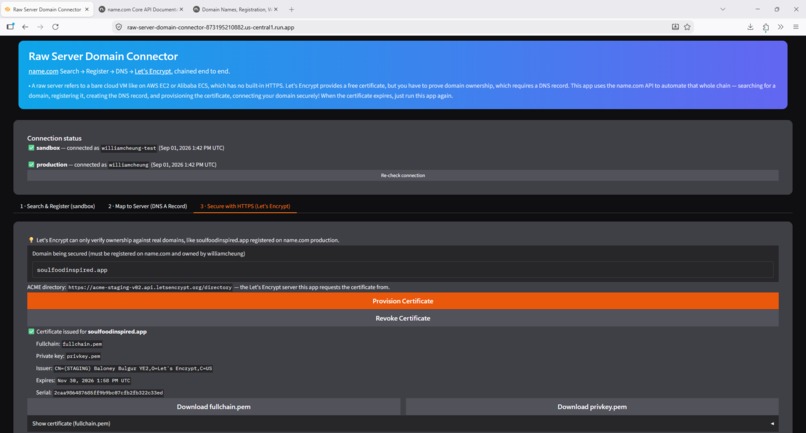Download fullchain.pem file
The height and width of the screenshot is (433, 806).
tap(213, 407)
